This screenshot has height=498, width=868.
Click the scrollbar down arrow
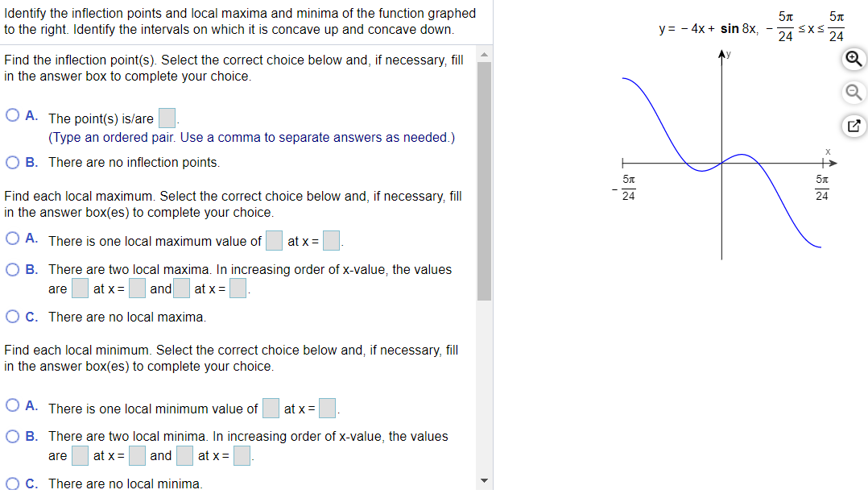click(484, 479)
